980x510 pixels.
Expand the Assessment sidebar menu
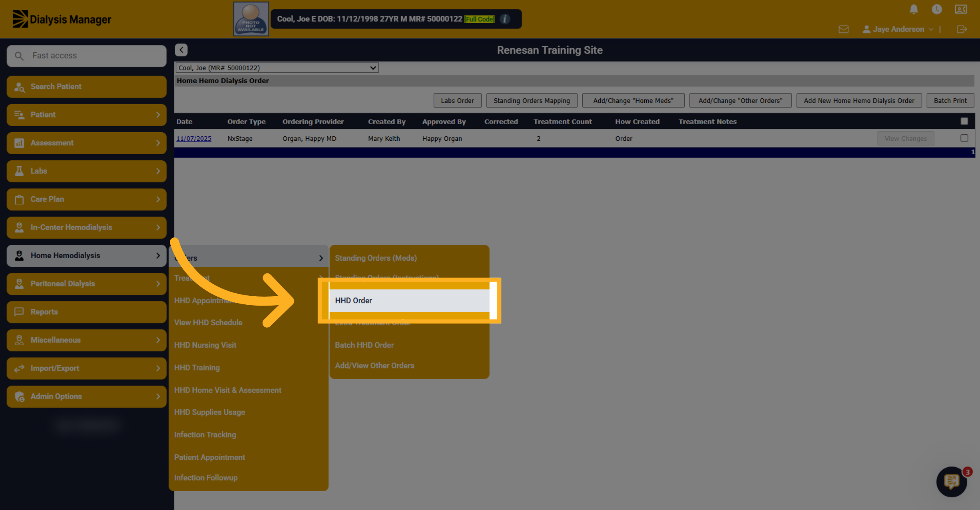click(87, 143)
